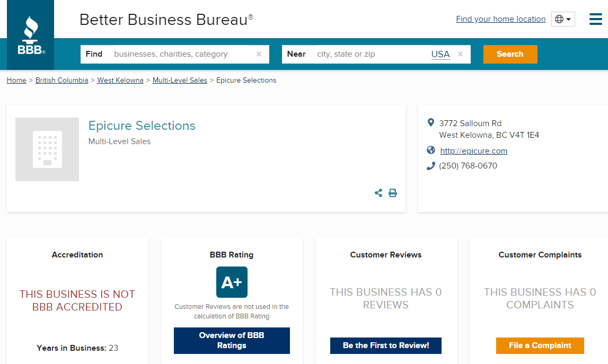Click the Overview of BBB Ratings button
The image size is (608, 364).
click(232, 341)
